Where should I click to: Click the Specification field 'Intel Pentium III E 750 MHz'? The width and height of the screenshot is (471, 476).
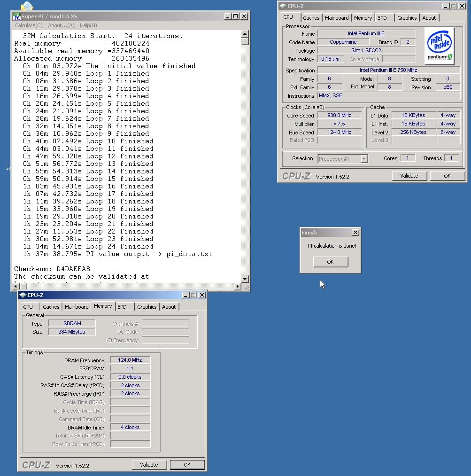pos(389,70)
